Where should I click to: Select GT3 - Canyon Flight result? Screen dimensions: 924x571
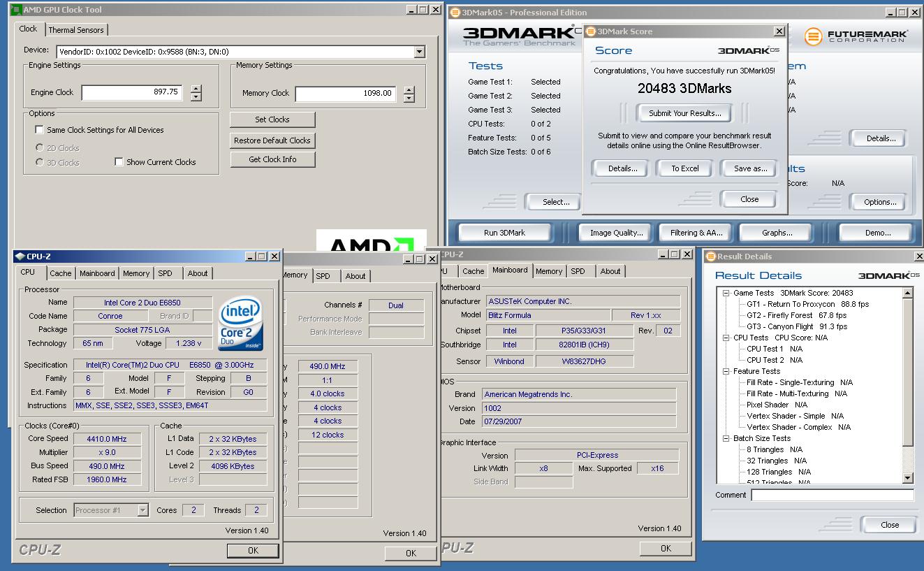[x=797, y=326]
